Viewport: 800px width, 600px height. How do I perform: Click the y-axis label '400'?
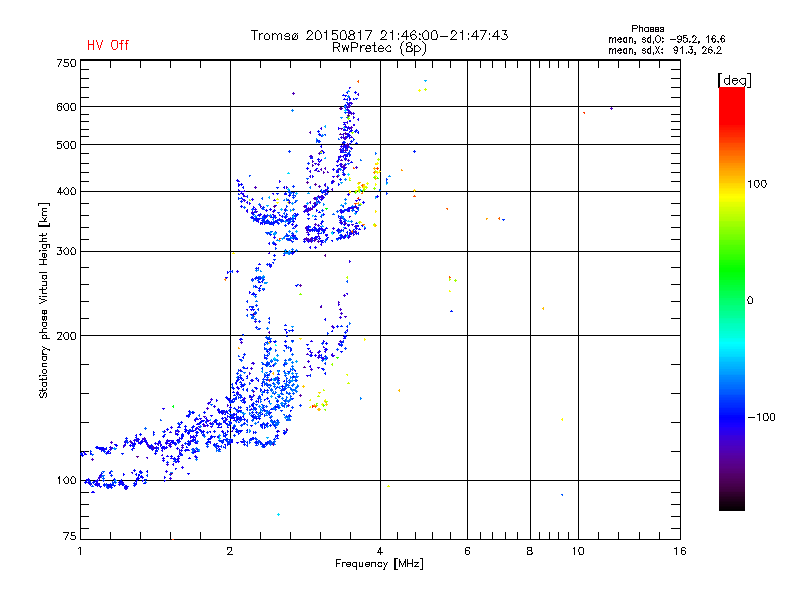point(66,191)
